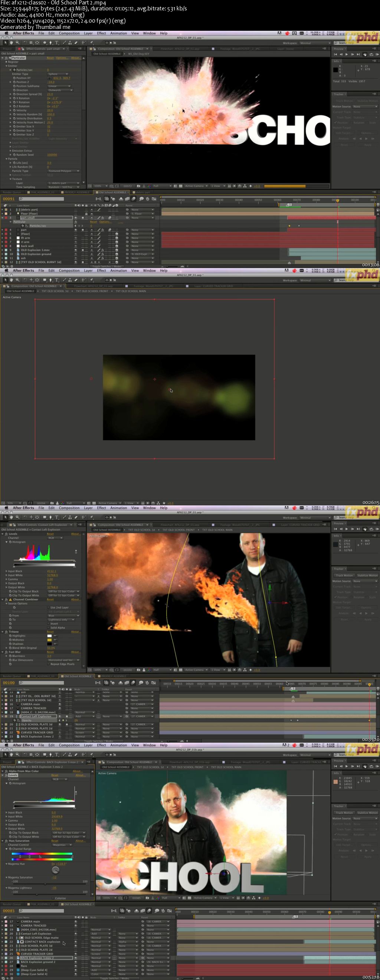Collapse the Emitter group in Particular
This screenshot has height=980, width=380.
coord(6,66)
